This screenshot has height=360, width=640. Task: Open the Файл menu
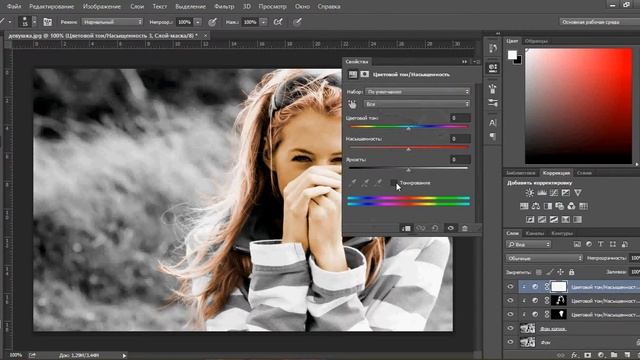pos(14,7)
